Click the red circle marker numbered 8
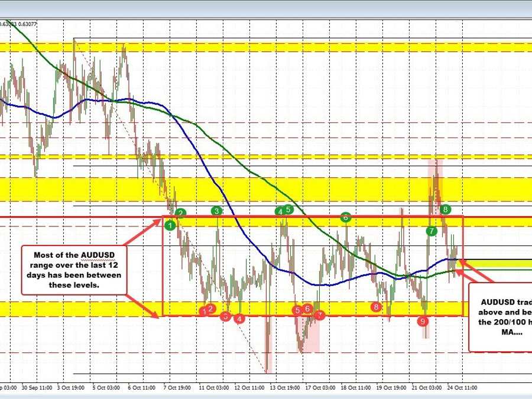 (x=376, y=306)
